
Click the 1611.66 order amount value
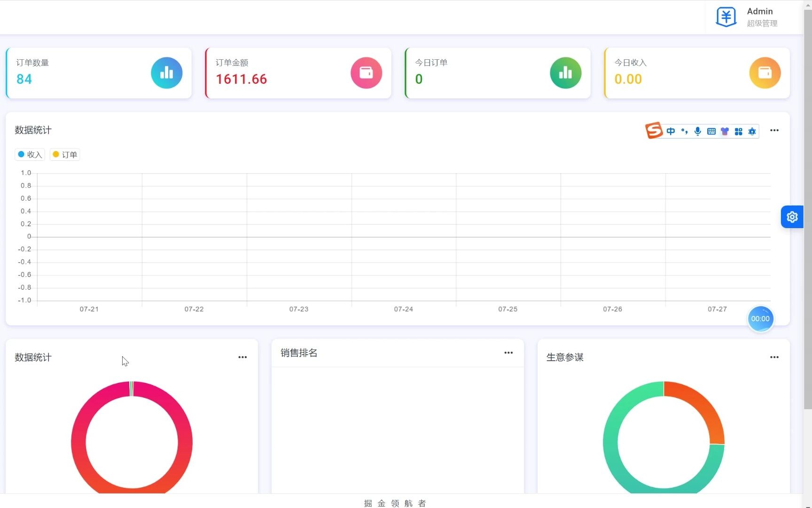[x=242, y=79]
